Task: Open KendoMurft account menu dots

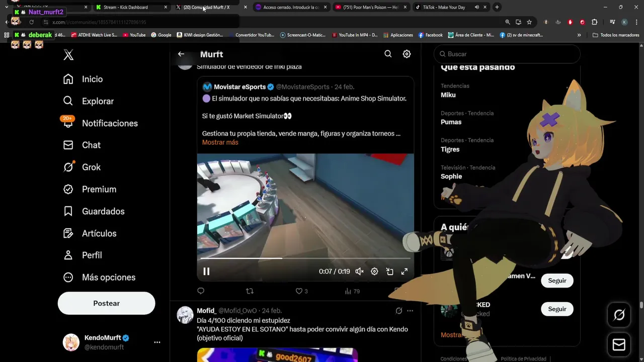Action: pos(157,342)
